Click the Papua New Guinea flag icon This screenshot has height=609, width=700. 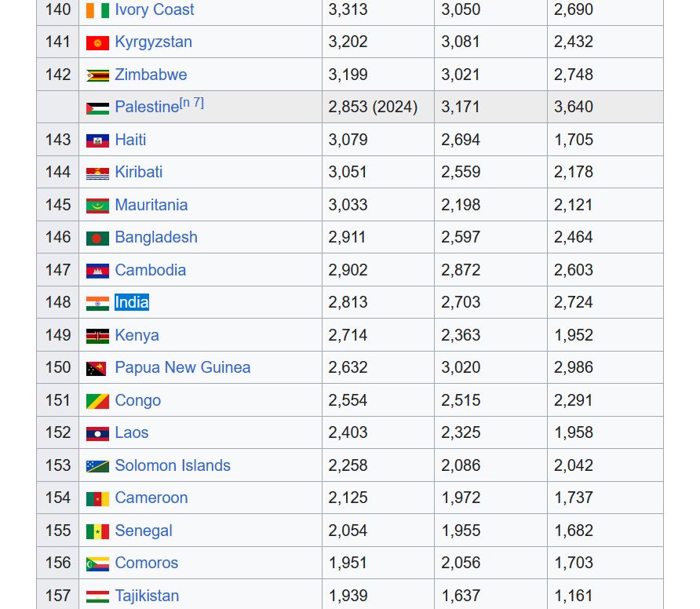(x=96, y=369)
